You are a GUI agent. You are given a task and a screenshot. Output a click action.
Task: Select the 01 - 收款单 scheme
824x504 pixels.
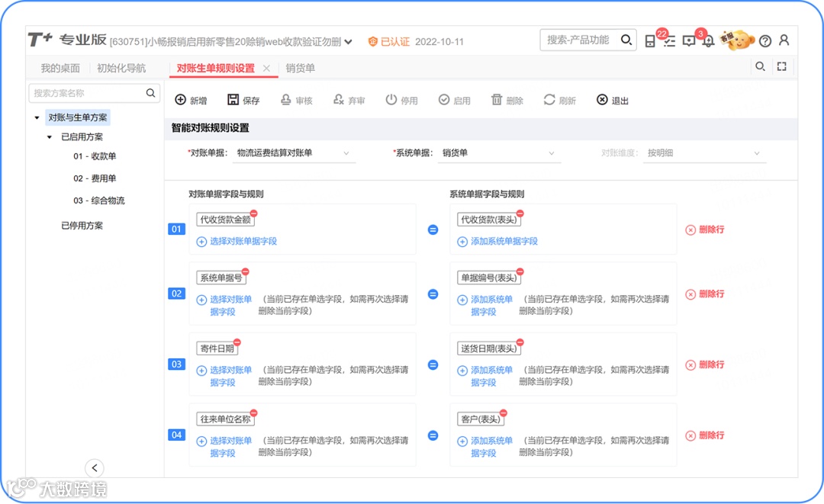(95, 156)
